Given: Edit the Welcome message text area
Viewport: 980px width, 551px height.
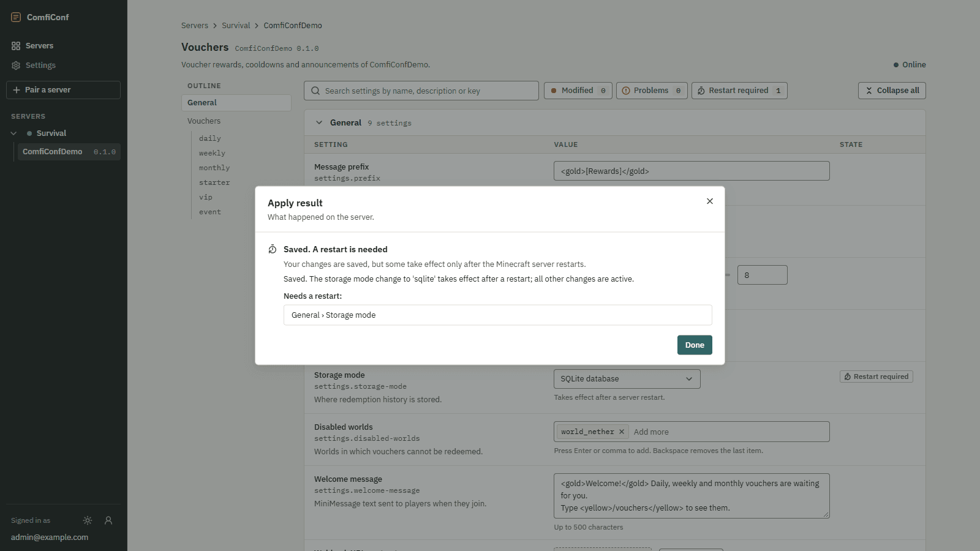Looking at the screenshot, I should [692, 496].
